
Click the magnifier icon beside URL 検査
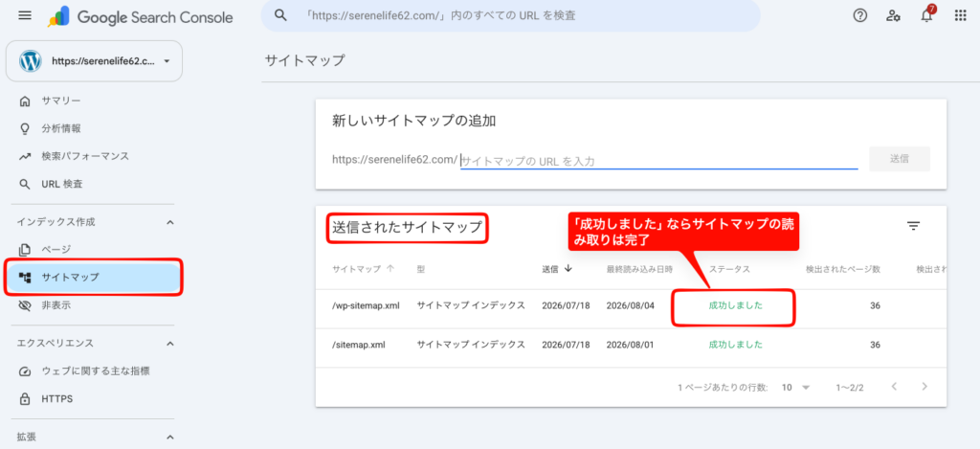(x=25, y=184)
